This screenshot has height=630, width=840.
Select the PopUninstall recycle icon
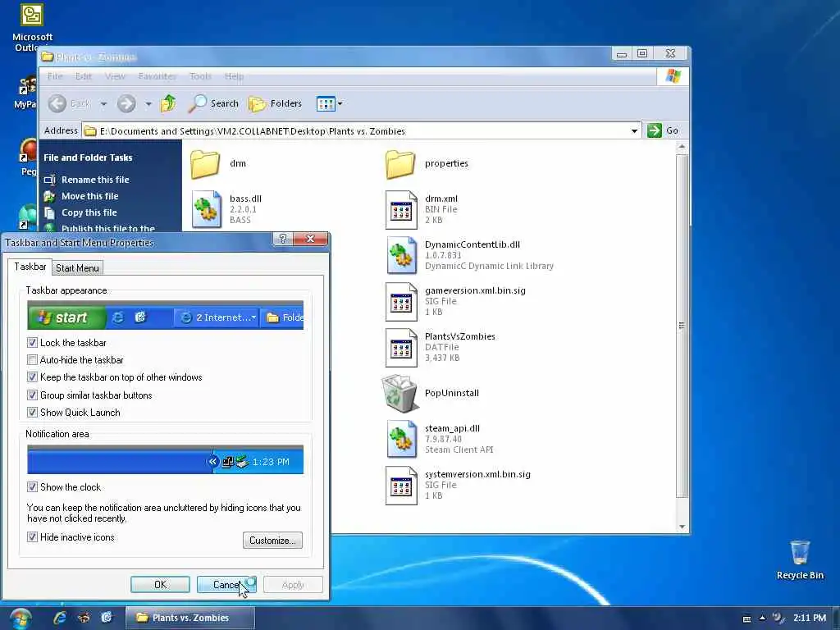coord(399,393)
